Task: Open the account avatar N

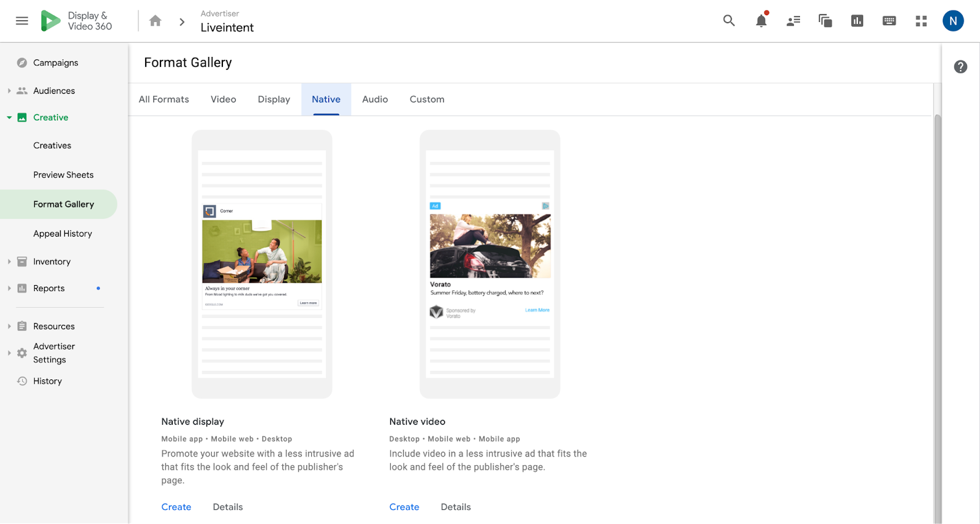Action: coord(952,21)
